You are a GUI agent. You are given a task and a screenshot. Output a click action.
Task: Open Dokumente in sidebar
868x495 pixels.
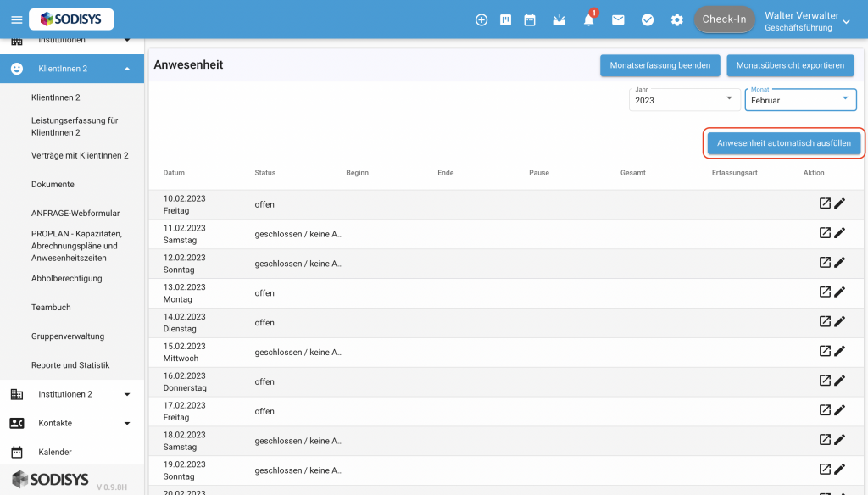53,185
